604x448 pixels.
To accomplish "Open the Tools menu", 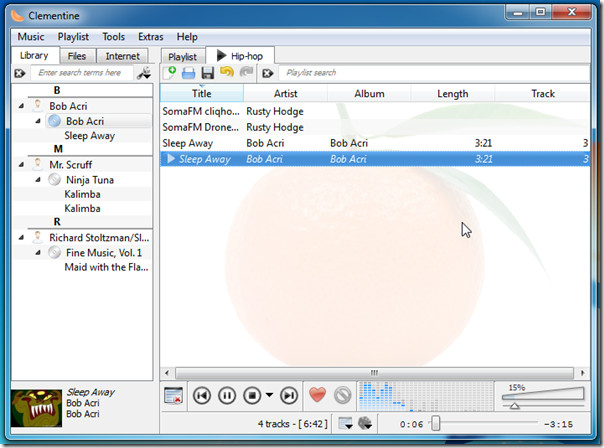I will (x=113, y=37).
